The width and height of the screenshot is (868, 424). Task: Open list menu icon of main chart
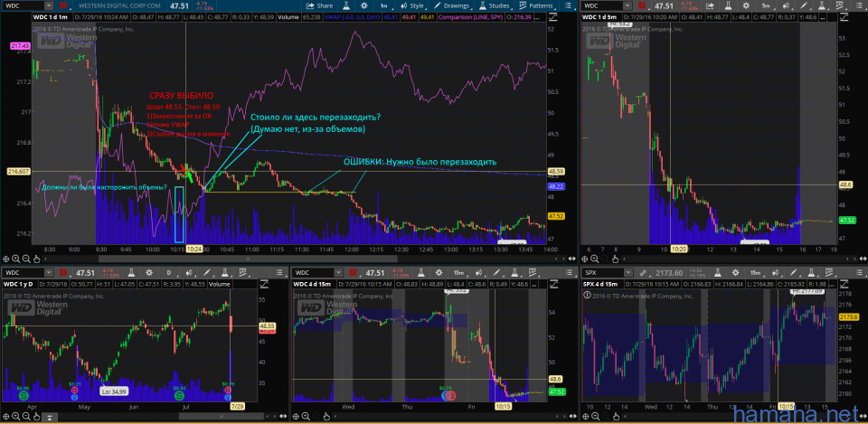[x=569, y=6]
